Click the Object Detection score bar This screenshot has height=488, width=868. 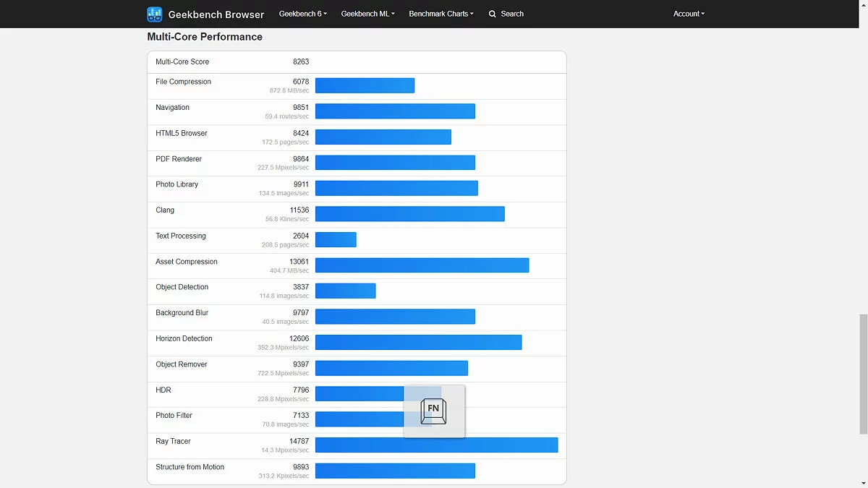345,291
